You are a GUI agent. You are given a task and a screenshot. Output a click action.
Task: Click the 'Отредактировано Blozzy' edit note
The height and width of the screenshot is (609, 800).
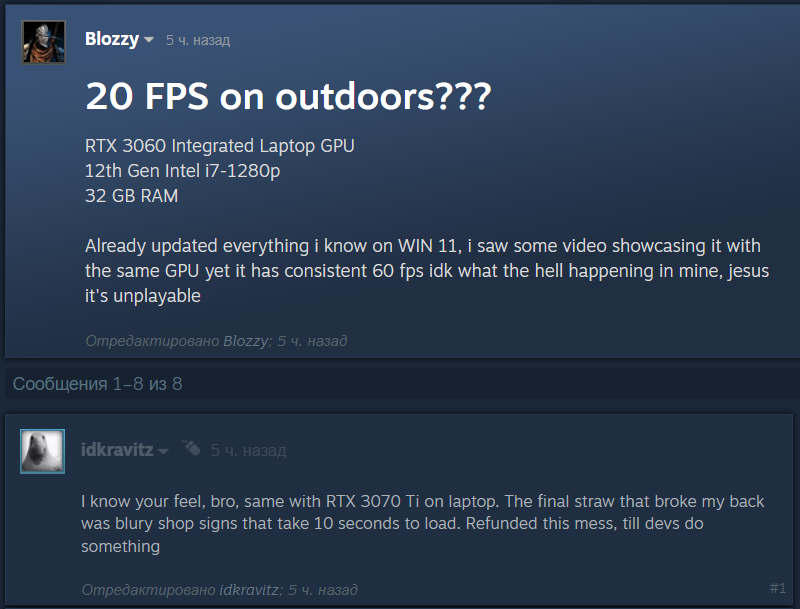point(216,341)
